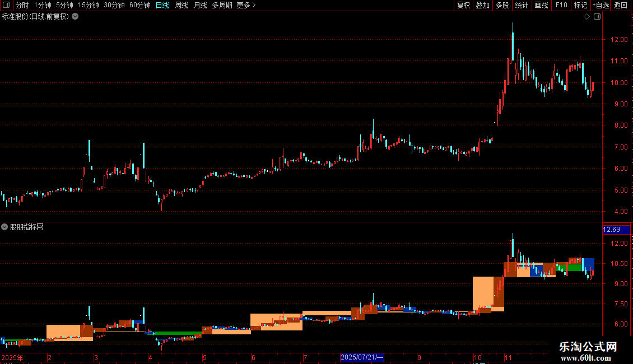Open the 股朋指标网 indicator dropdown arrow
633x364 pixels.
[4, 227]
